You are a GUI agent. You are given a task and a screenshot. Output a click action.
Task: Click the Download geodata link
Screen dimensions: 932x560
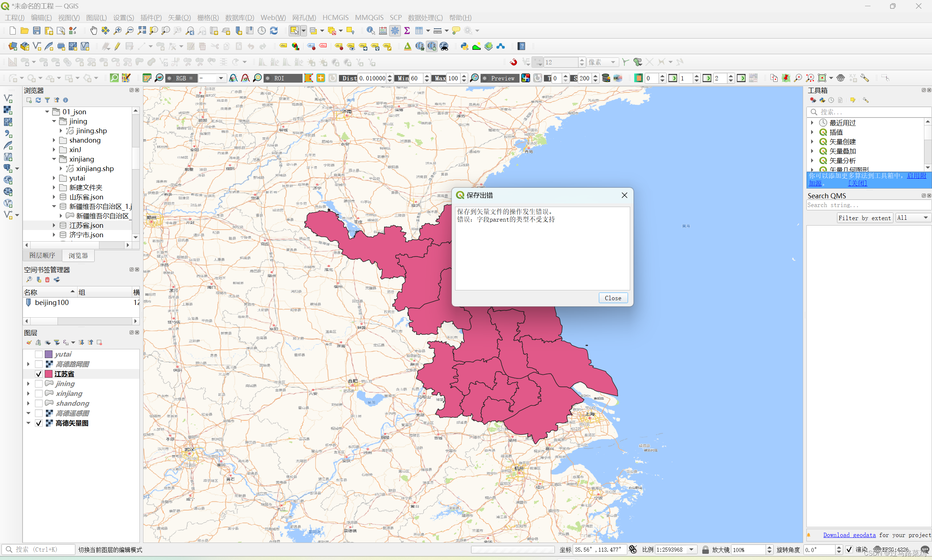(849, 535)
